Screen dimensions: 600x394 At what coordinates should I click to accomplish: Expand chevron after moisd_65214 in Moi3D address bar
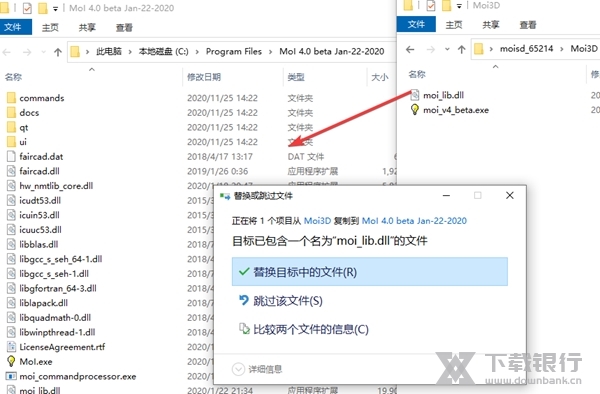pyautogui.click(x=562, y=49)
